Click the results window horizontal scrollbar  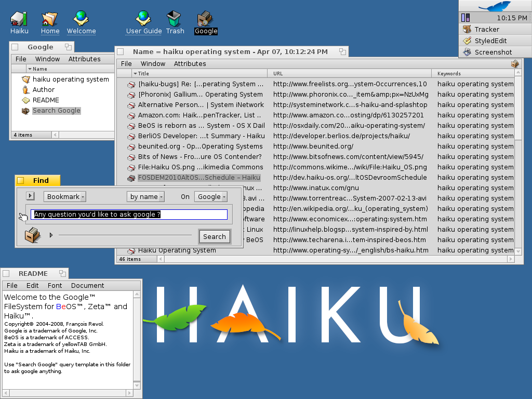coord(336,259)
